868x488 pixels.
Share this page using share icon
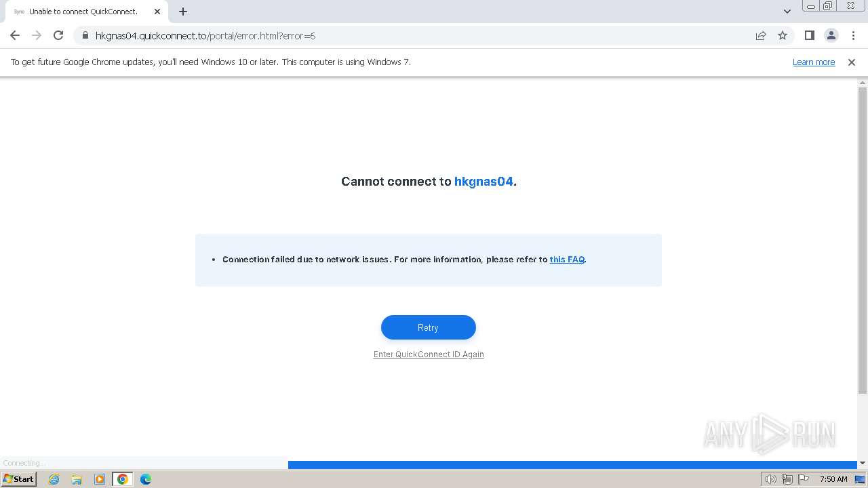[761, 35]
